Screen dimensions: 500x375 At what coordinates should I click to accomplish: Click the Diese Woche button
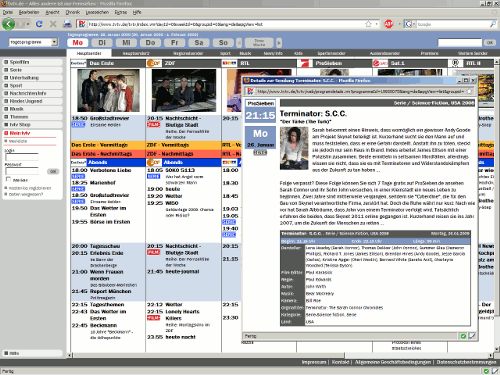coord(259,43)
